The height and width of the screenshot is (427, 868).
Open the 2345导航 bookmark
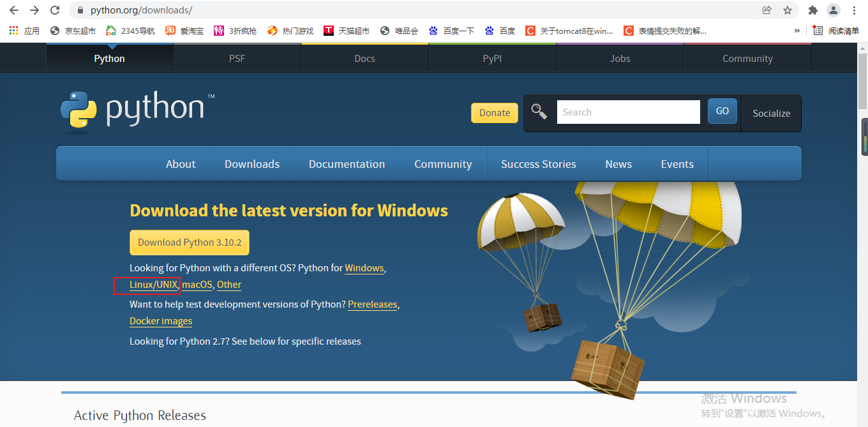[130, 31]
